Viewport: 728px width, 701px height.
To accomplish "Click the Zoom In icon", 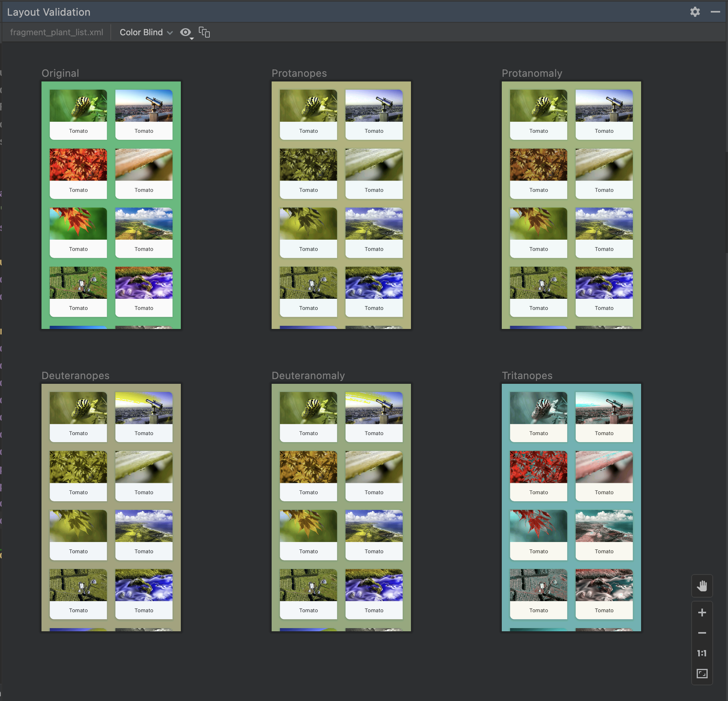I will click(702, 612).
